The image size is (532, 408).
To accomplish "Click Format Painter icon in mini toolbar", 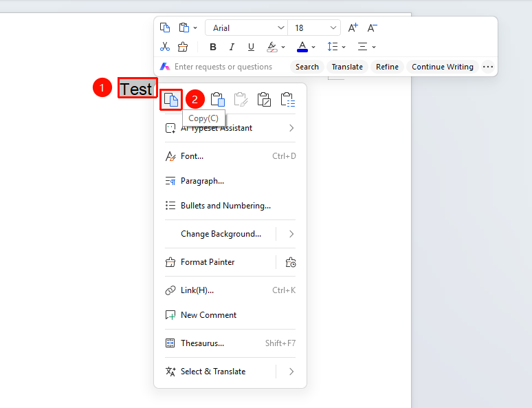I will click(183, 47).
